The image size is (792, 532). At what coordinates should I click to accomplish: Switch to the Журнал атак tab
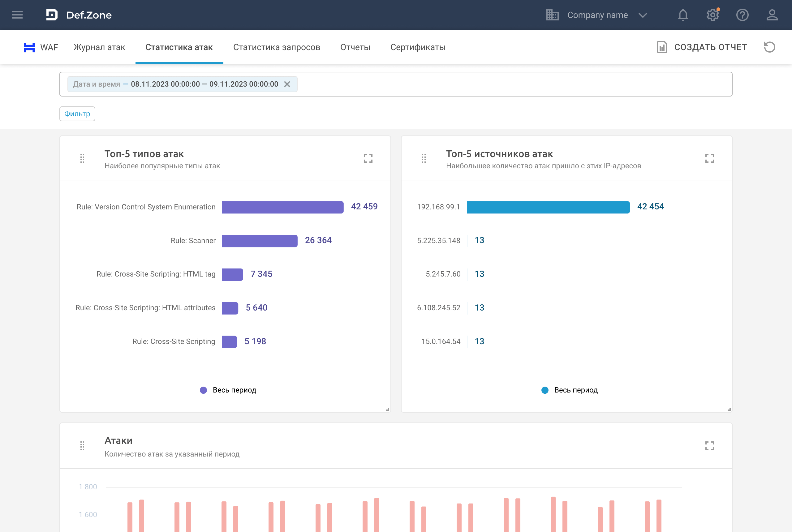(99, 47)
